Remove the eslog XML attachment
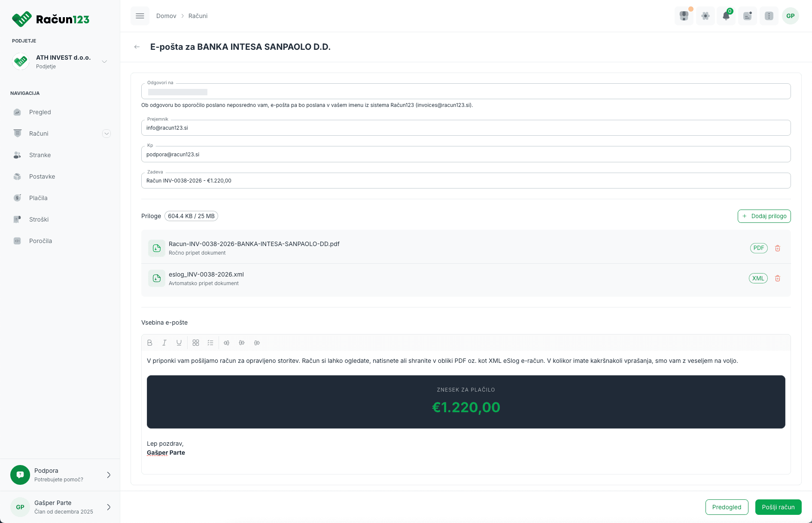This screenshot has height=523, width=812. [777, 278]
